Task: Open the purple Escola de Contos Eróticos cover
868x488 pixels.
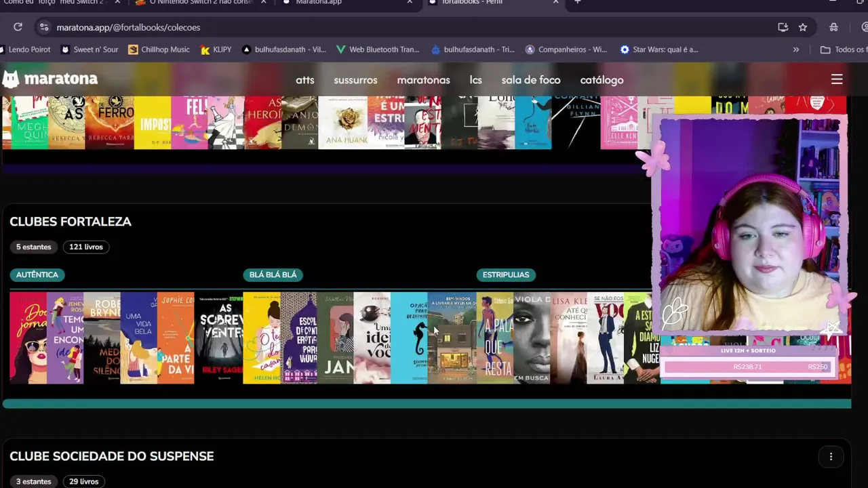Action: tap(298, 338)
